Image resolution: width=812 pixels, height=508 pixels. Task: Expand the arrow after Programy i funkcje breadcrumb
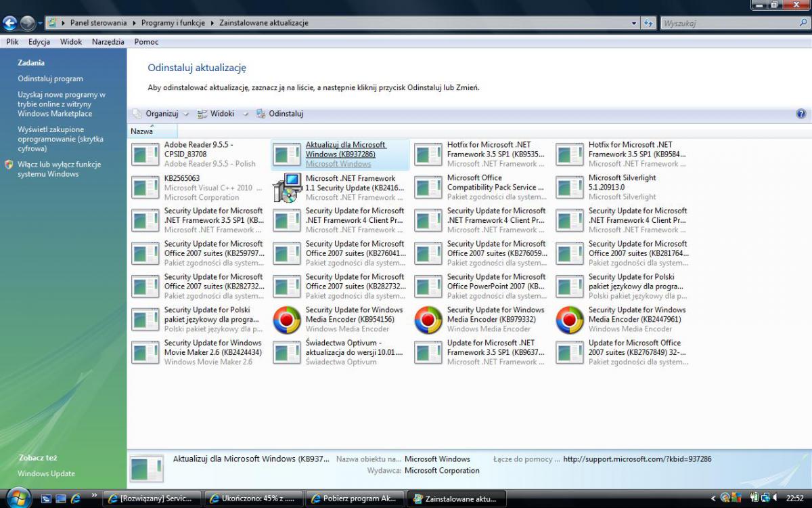pyautogui.click(x=213, y=23)
